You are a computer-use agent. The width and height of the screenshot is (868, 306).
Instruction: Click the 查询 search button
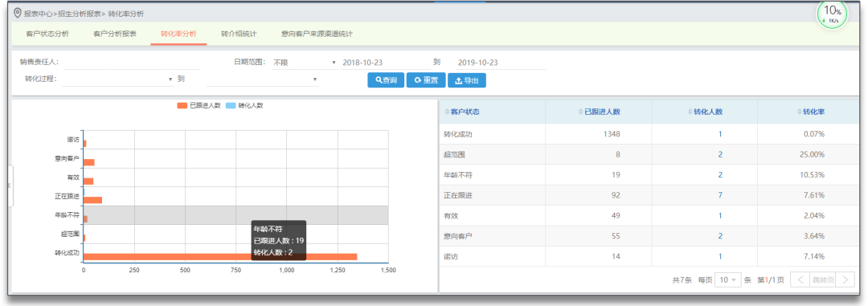pyautogui.click(x=386, y=80)
